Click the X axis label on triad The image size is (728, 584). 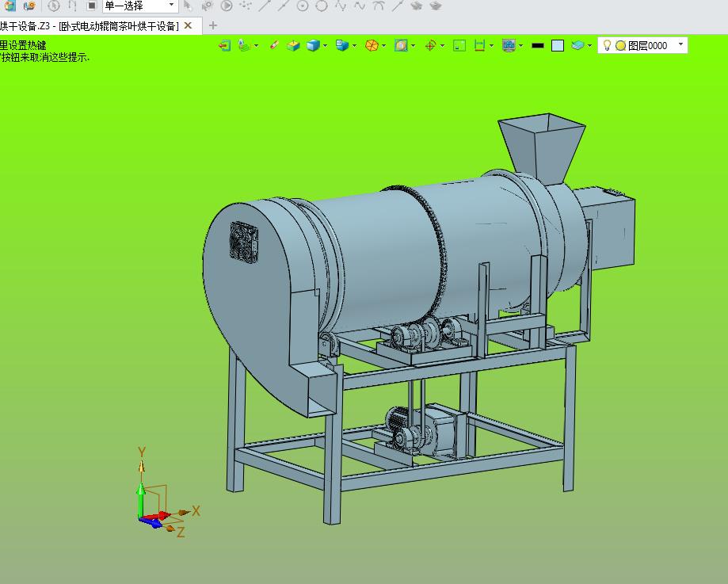[196, 511]
